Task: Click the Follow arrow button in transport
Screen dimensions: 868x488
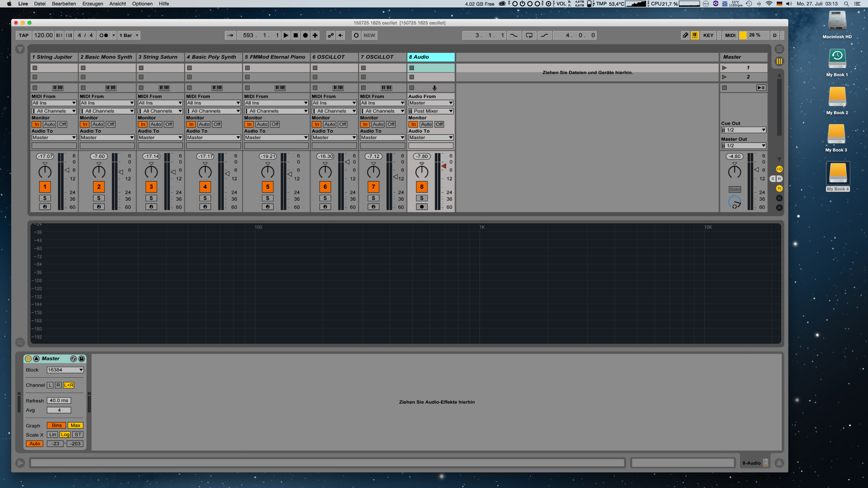Action: click(x=231, y=35)
